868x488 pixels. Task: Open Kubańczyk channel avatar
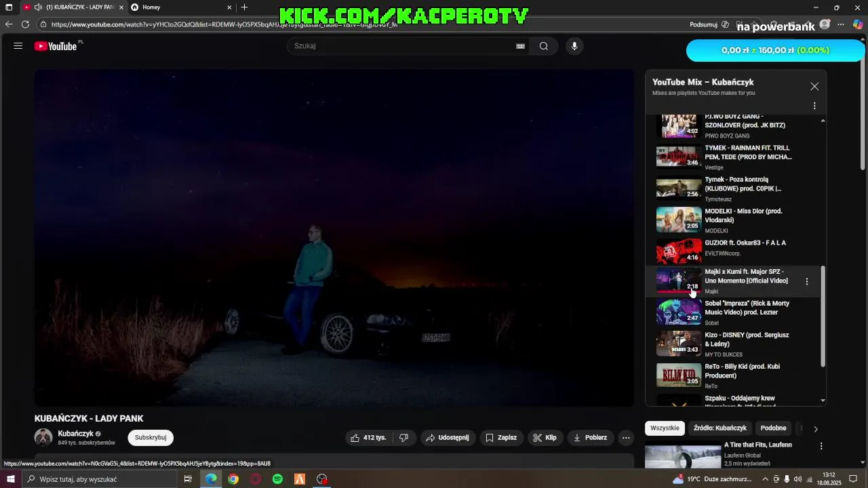tap(43, 437)
